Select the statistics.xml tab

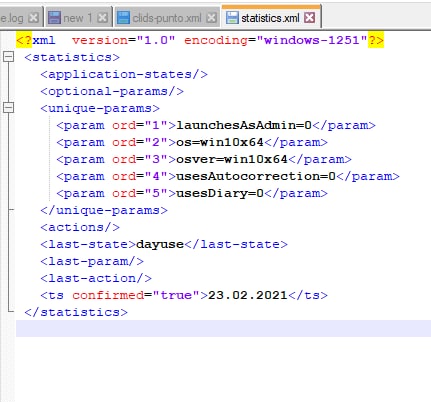[x=271, y=18]
